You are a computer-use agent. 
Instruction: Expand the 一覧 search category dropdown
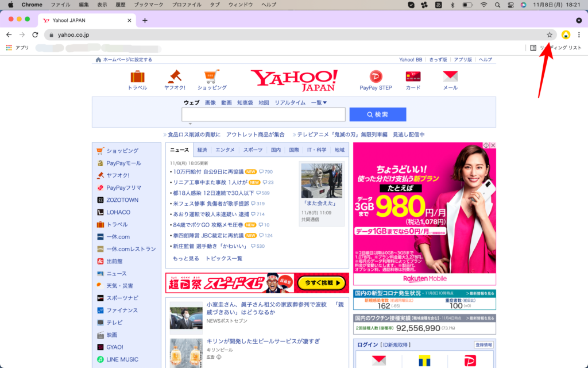tap(319, 102)
